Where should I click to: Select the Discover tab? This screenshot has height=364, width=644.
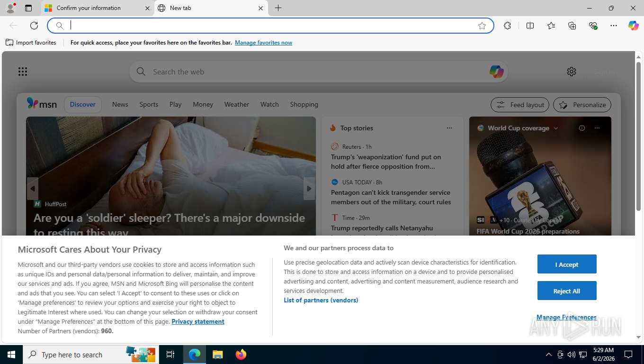pos(83,104)
